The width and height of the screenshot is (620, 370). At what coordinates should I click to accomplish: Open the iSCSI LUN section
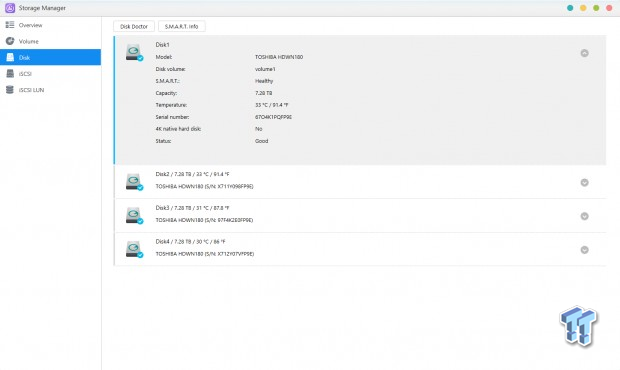[50, 90]
